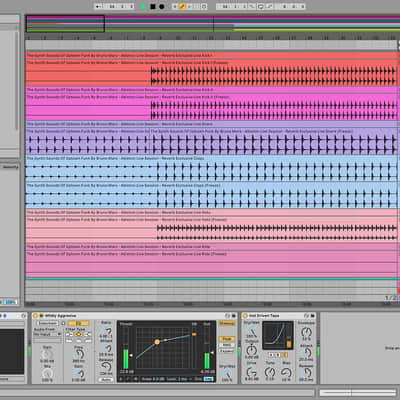
Task: Click the Hot Driven Tape Dry/Wet knob
Action: (x=252, y=331)
